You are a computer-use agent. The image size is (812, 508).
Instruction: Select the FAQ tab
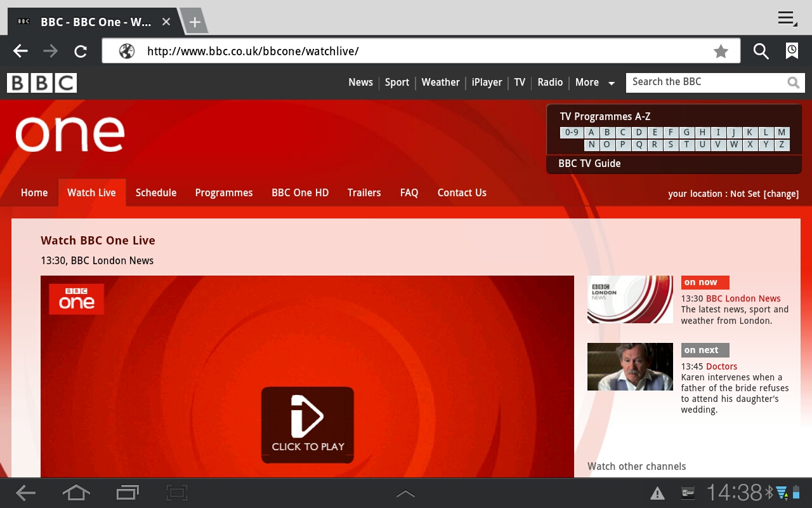[409, 193]
